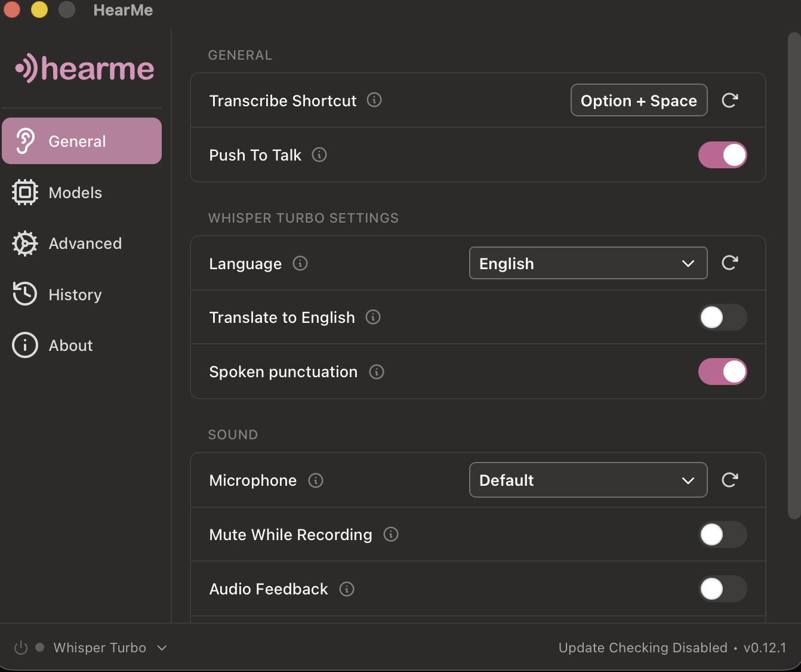Open the Language dropdown showing English
Screen dimensions: 801x672
[x=589, y=263]
